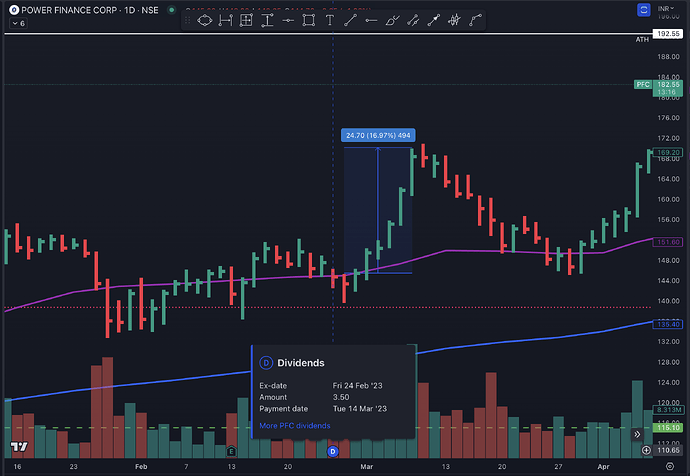This screenshot has width=690, height=476.
Task: Grab the drawing toolbar drag handle
Action: coord(187,20)
